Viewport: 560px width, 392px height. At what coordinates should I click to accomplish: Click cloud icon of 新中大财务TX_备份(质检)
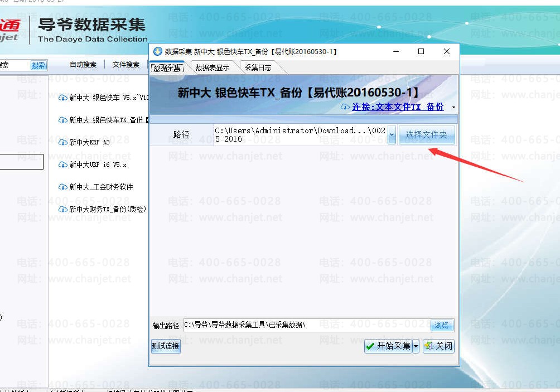click(x=63, y=209)
